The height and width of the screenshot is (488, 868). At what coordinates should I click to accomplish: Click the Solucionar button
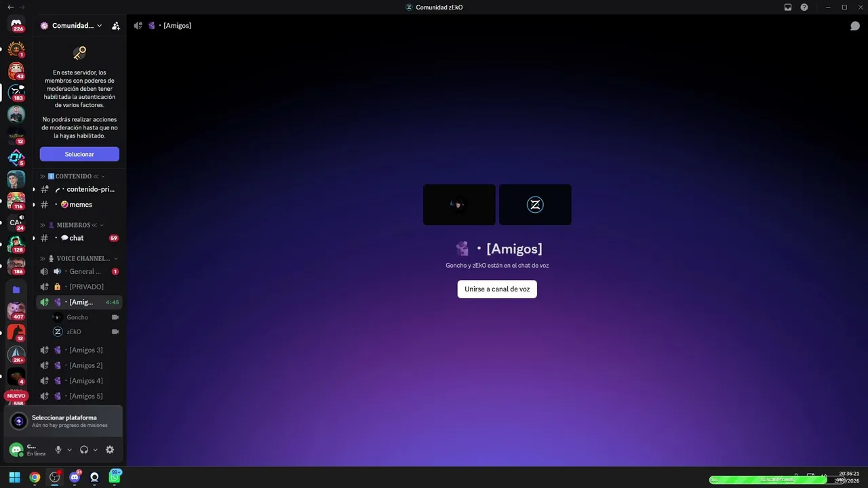79,154
